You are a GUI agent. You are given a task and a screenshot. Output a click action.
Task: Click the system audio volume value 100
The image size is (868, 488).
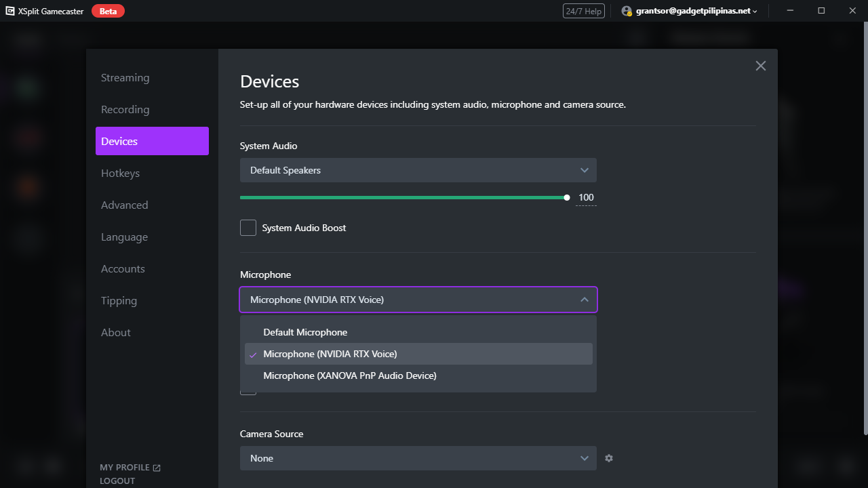point(586,198)
